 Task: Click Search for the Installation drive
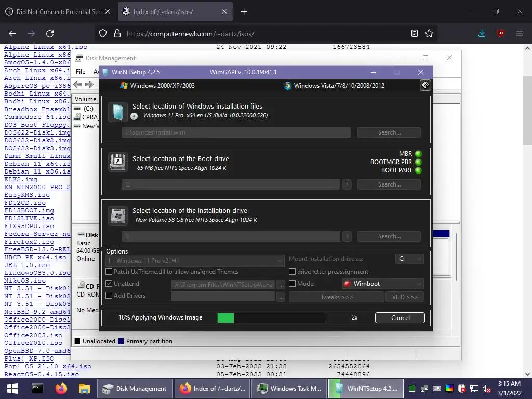click(389, 236)
